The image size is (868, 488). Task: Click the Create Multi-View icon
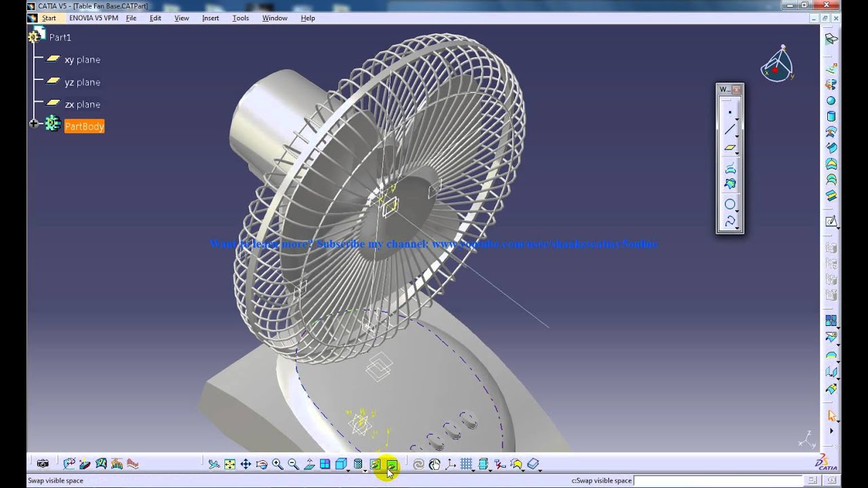pyautogui.click(x=325, y=464)
